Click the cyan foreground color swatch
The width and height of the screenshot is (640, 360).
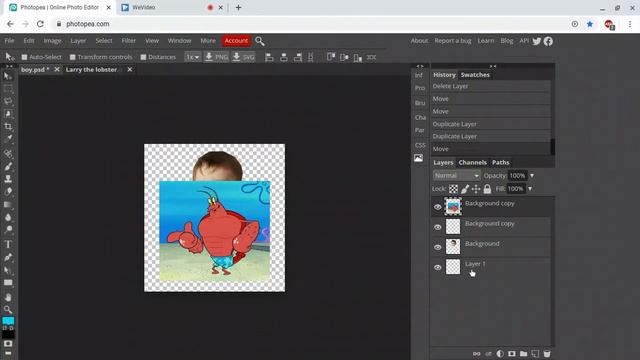[x=8, y=320]
